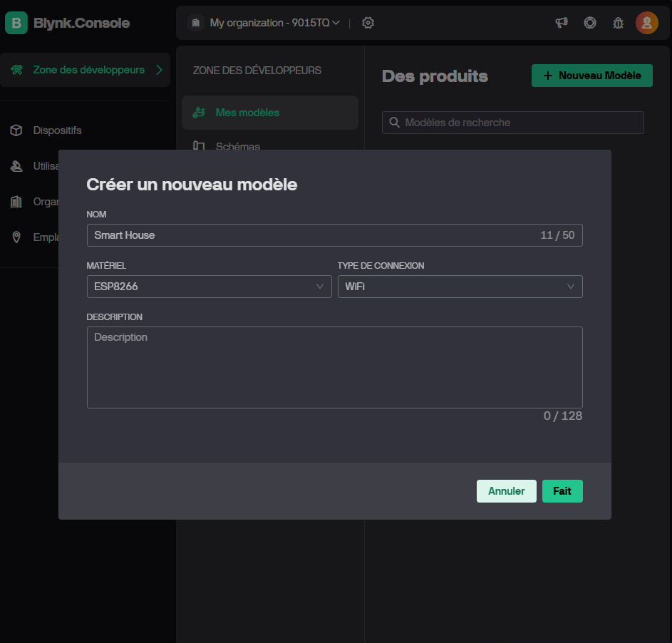Click the Des produits heading
Image resolution: width=672 pixels, height=643 pixels.
pyautogui.click(x=435, y=76)
